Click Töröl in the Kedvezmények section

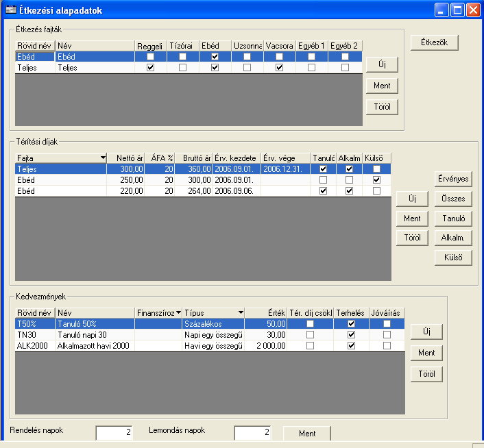(x=426, y=374)
